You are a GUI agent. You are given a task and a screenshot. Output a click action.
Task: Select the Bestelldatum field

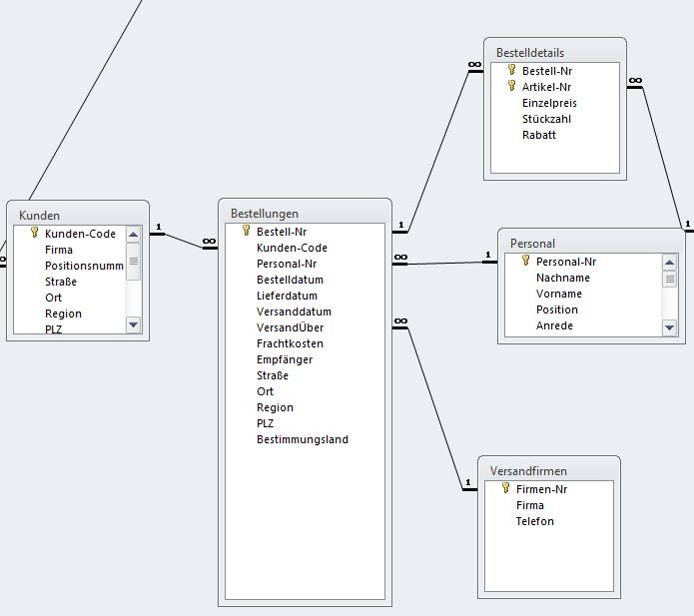pyautogui.click(x=290, y=280)
